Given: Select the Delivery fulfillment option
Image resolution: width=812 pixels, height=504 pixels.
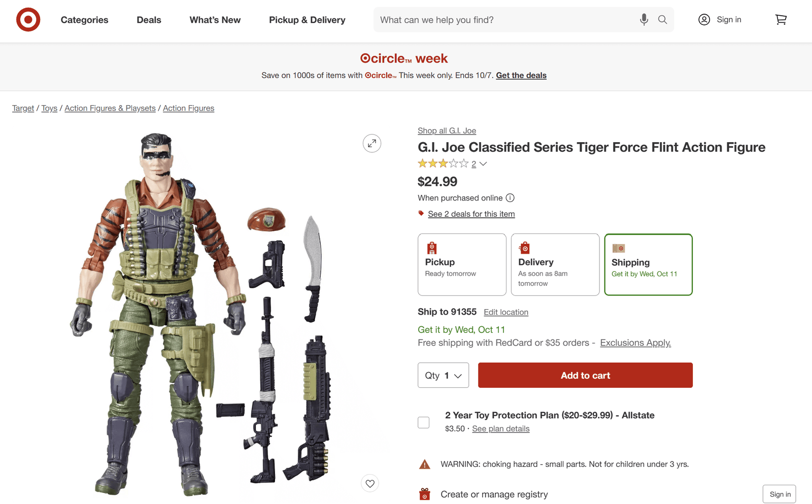Looking at the screenshot, I should pyautogui.click(x=555, y=264).
